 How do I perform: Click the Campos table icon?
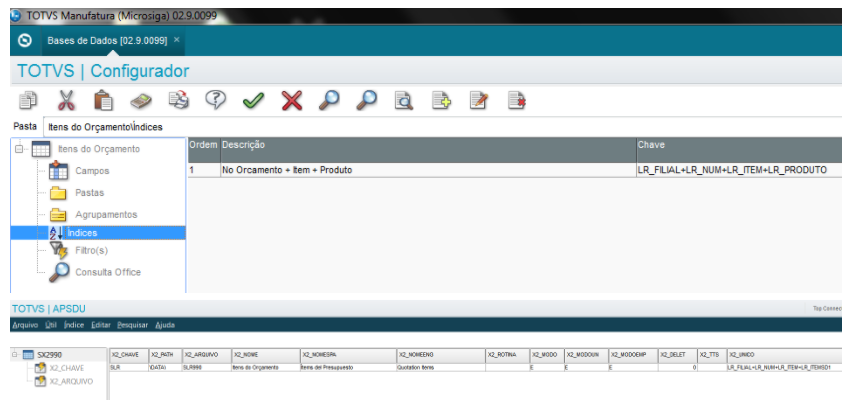(x=58, y=170)
